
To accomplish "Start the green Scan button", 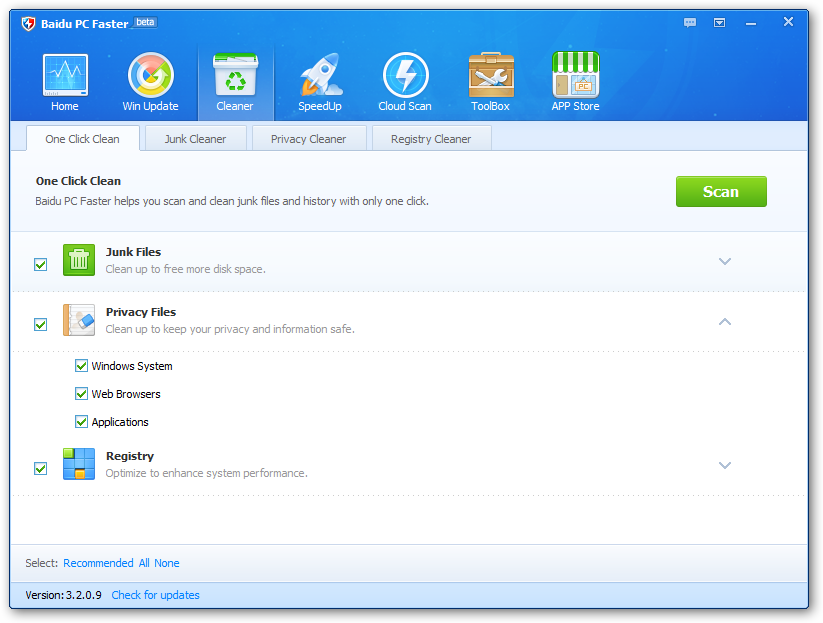I will (x=721, y=192).
